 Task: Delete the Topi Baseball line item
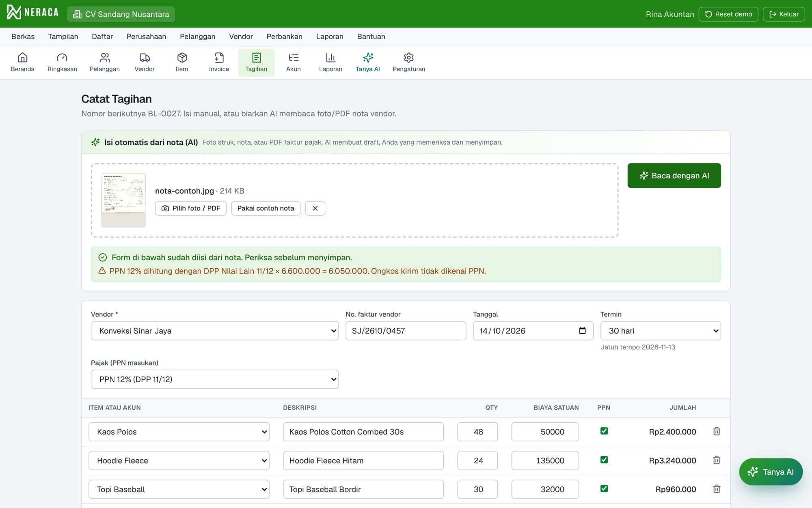point(717,489)
